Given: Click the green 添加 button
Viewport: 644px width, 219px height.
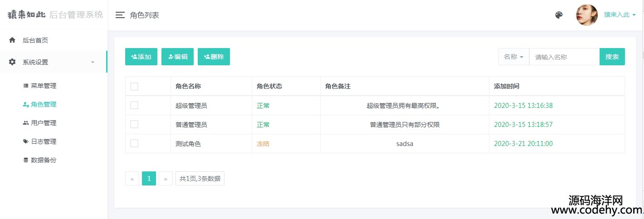Looking at the screenshot, I should [141, 57].
